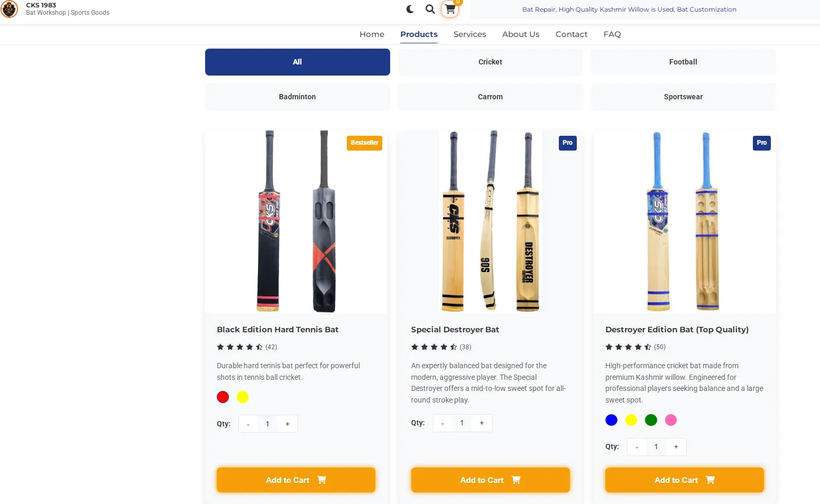Screen dimensions: 820x504
Task: Decrease quantity for Destroyer Edition Bat
Action: pos(637,446)
